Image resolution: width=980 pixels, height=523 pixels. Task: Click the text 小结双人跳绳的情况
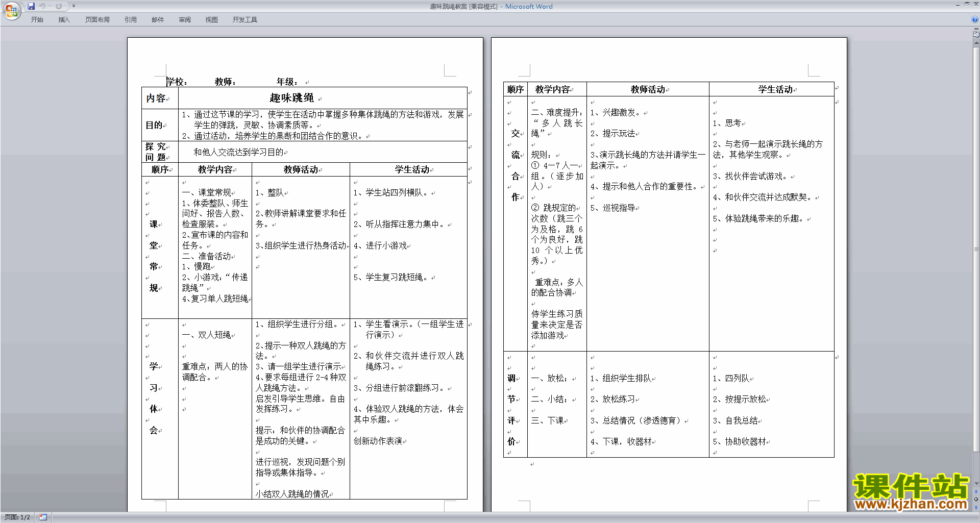292,494
